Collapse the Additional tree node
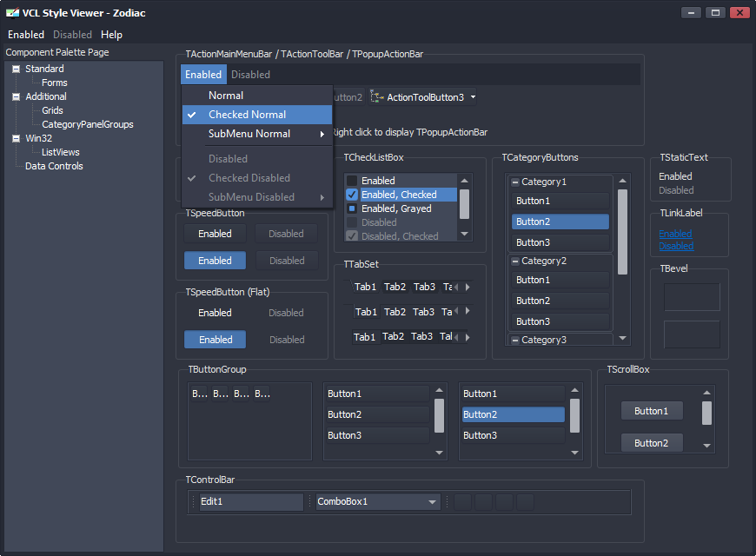 tap(17, 96)
